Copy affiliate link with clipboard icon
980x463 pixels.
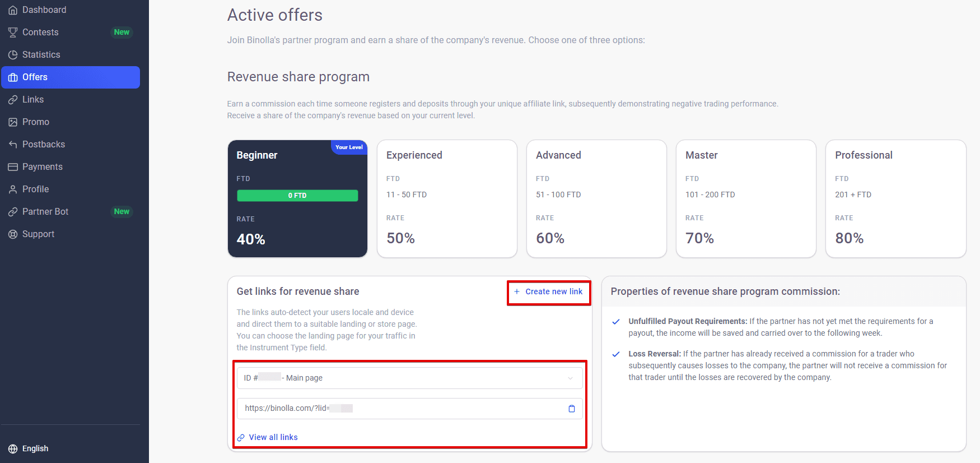click(572, 409)
